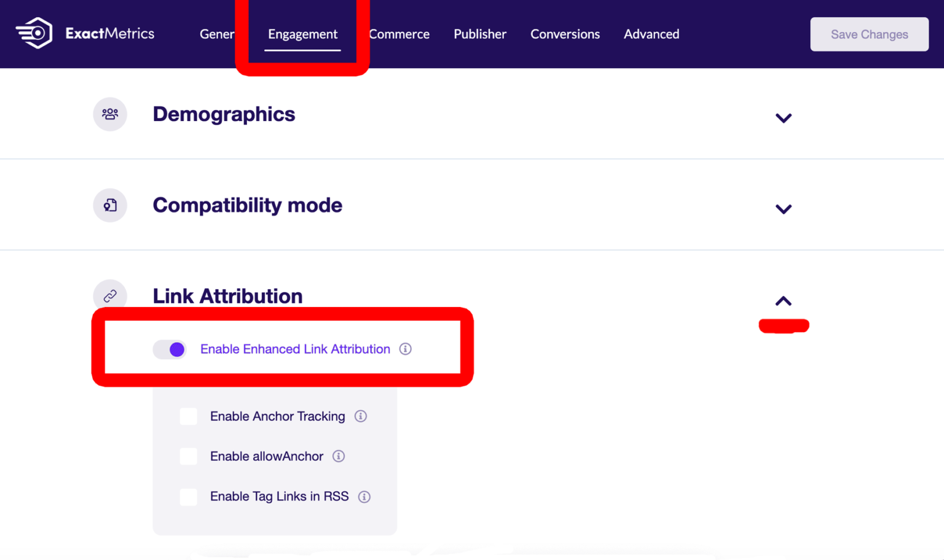Open the Advanced settings page

coord(651,34)
